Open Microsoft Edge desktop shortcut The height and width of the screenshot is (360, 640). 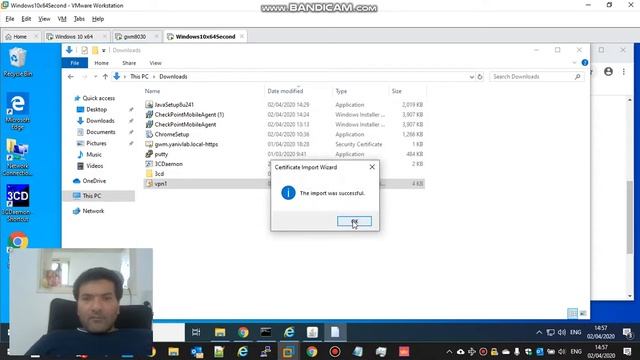click(17, 111)
